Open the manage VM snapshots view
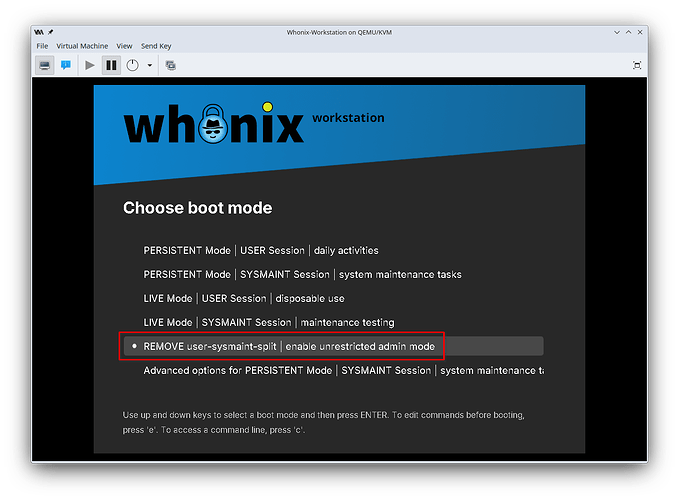This screenshot has width=678, height=500. tap(170, 65)
